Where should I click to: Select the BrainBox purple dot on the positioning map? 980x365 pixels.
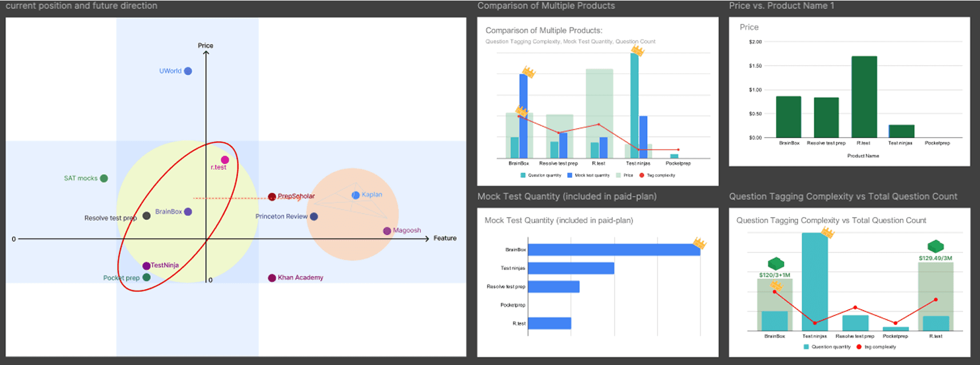(188, 212)
